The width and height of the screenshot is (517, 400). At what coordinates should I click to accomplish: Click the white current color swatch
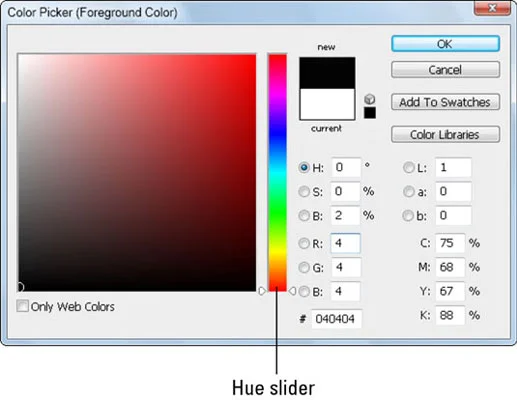327,104
